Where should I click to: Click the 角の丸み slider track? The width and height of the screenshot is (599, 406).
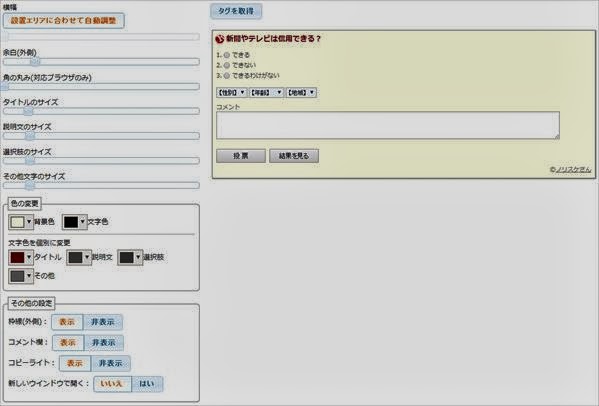pos(101,87)
